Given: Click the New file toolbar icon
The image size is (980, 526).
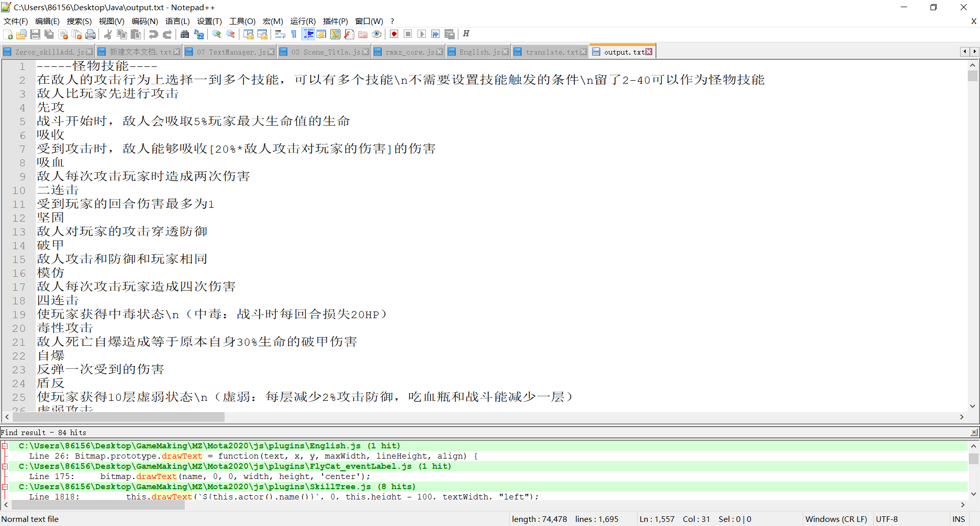Looking at the screenshot, I should coord(8,34).
